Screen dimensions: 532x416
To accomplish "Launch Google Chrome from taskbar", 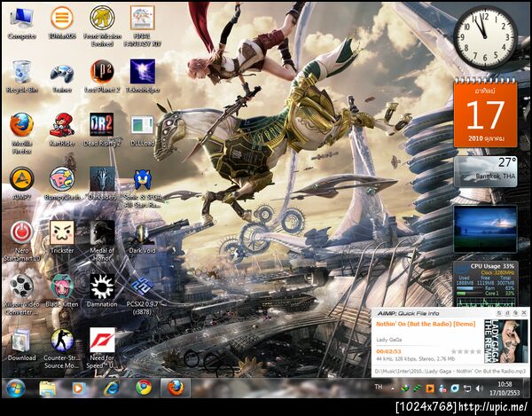I will (144, 388).
